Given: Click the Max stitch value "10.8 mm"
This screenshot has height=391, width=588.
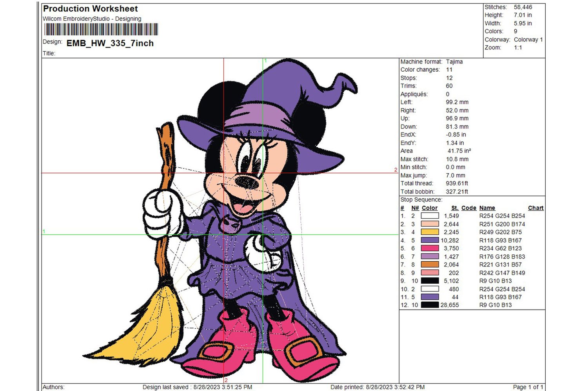Looking at the screenshot, I should tap(457, 159).
